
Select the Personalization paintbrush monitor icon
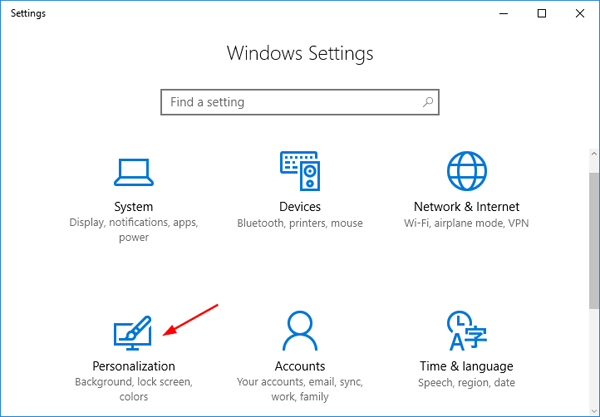(x=134, y=331)
